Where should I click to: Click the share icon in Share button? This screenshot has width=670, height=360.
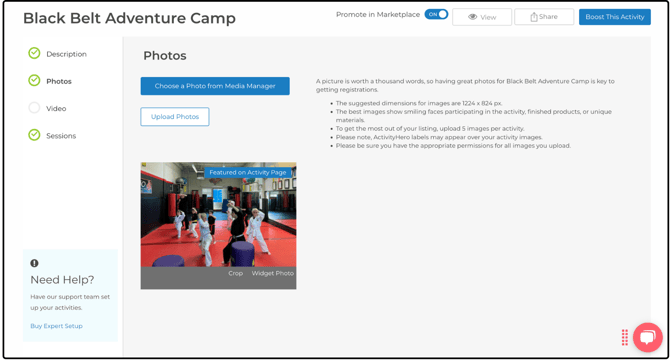pos(534,17)
